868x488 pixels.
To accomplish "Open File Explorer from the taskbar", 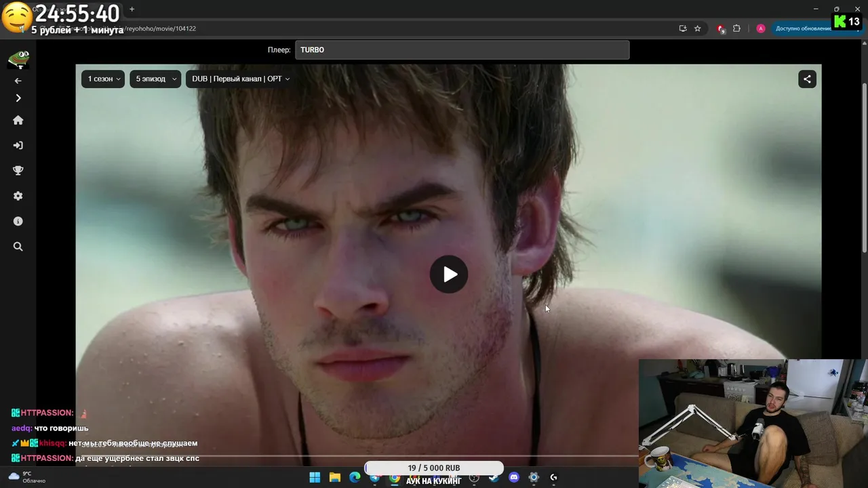I will pos(334,477).
